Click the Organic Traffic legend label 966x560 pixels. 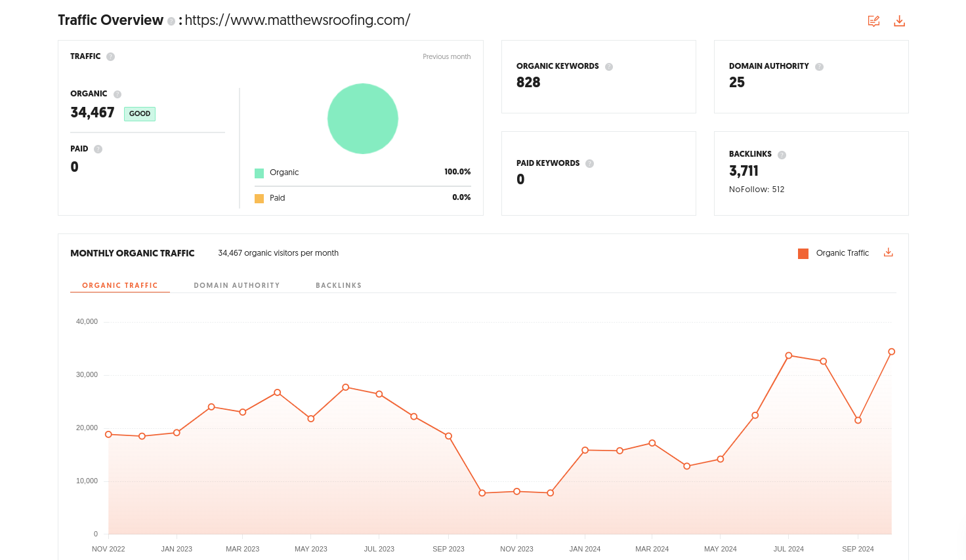pyautogui.click(x=843, y=253)
